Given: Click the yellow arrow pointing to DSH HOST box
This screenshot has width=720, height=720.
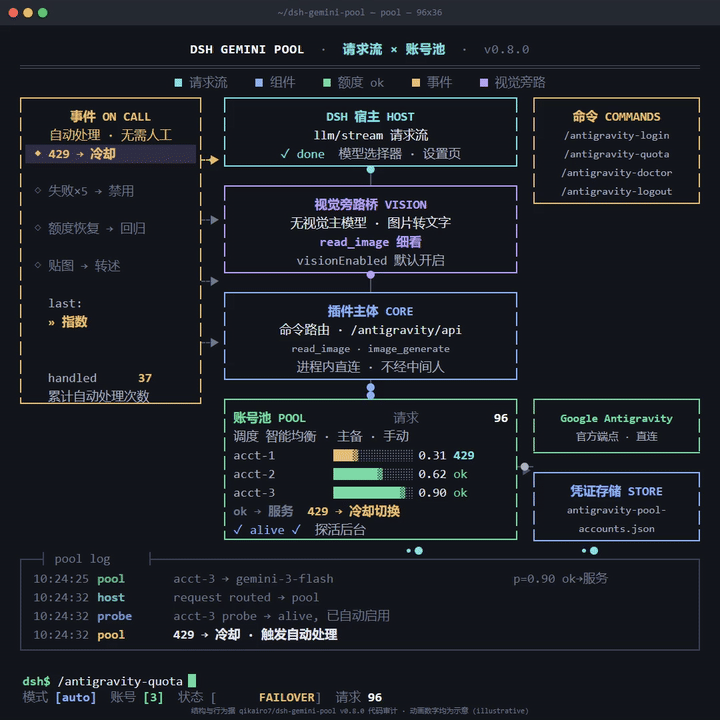Looking at the screenshot, I should tap(211, 160).
